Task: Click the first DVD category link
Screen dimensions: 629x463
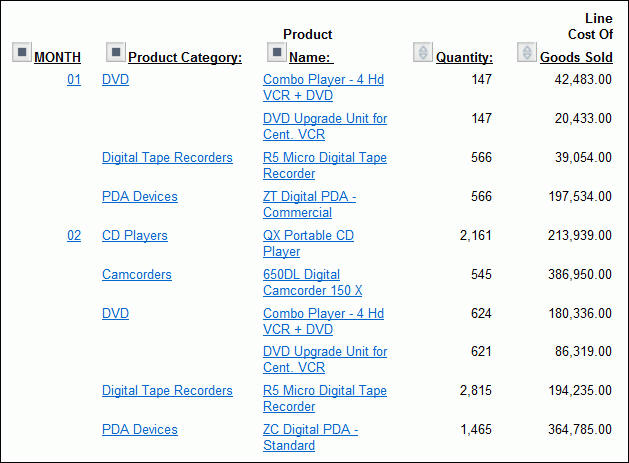Action: click(115, 80)
